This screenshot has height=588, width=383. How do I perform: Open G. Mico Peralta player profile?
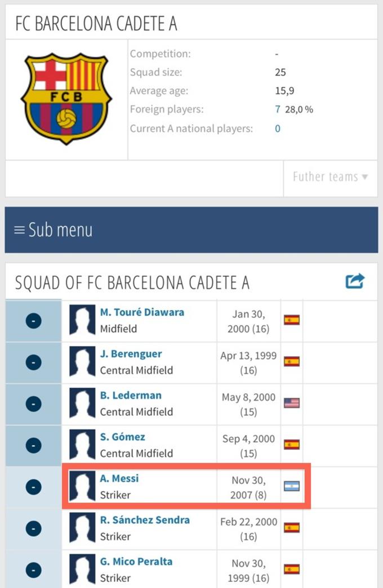136,562
